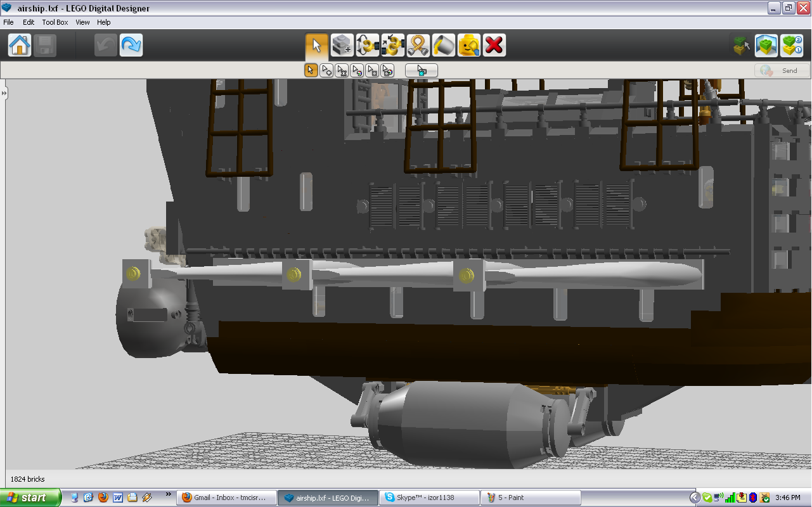The width and height of the screenshot is (812, 507).
Task: Open the Hide minifig-head tool
Action: click(x=469, y=46)
